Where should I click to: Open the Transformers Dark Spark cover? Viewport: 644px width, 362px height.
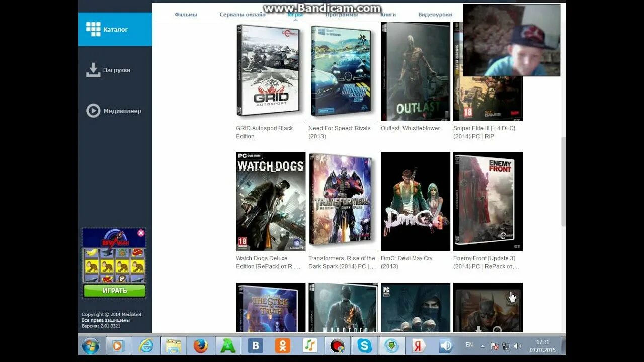pyautogui.click(x=343, y=202)
